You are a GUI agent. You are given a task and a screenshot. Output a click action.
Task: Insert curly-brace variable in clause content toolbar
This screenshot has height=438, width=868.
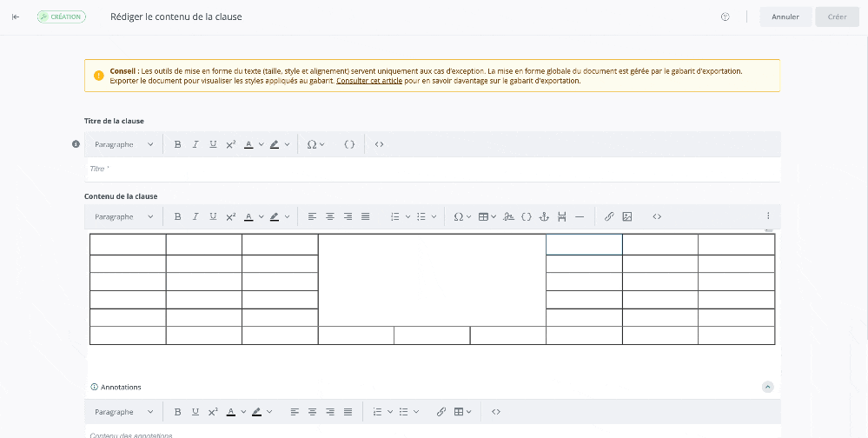click(527, 216)
